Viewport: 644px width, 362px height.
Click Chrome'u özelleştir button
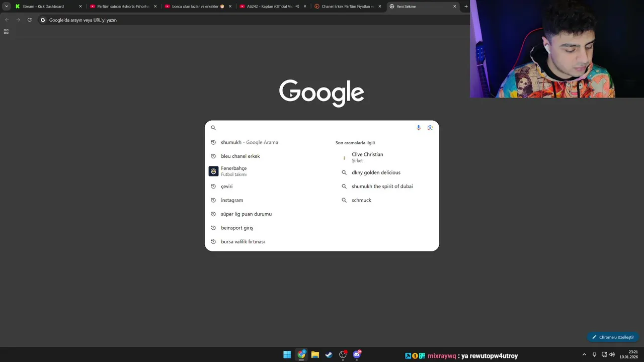coord(613,337)
